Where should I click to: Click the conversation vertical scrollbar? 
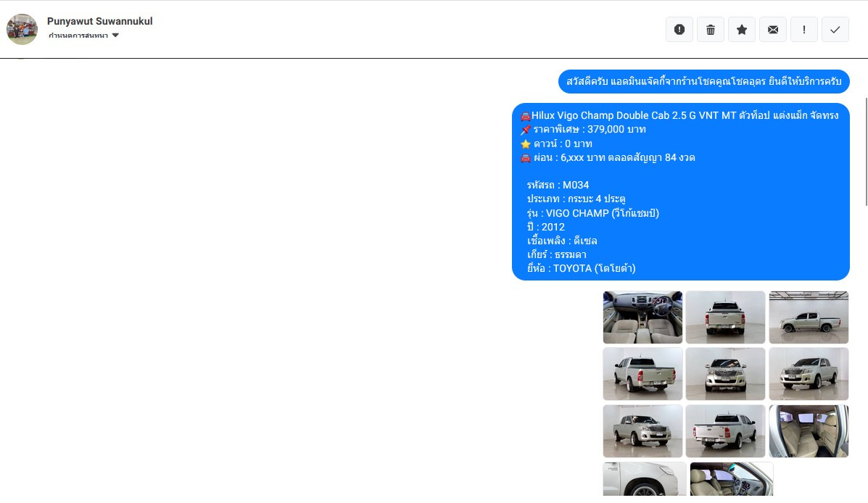coord(867,151)
